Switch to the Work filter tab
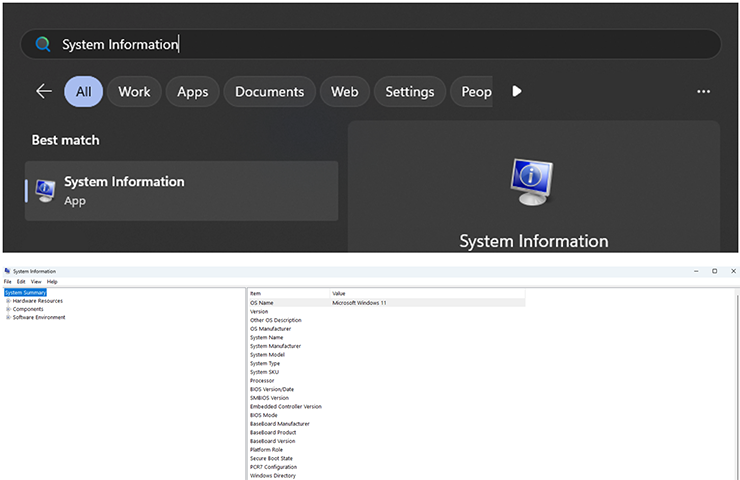This screenshot has width=740, height=480. coord(135,92)
